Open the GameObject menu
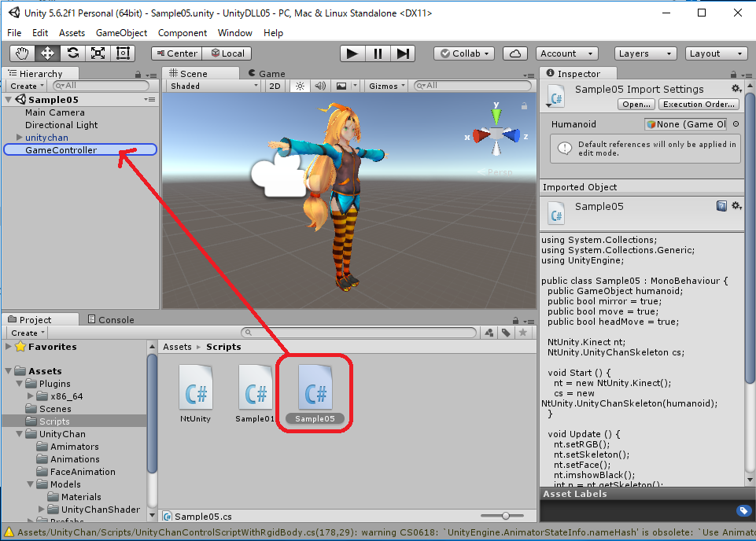The height and width of the screenshot is (541, 756). pos(121,33)
